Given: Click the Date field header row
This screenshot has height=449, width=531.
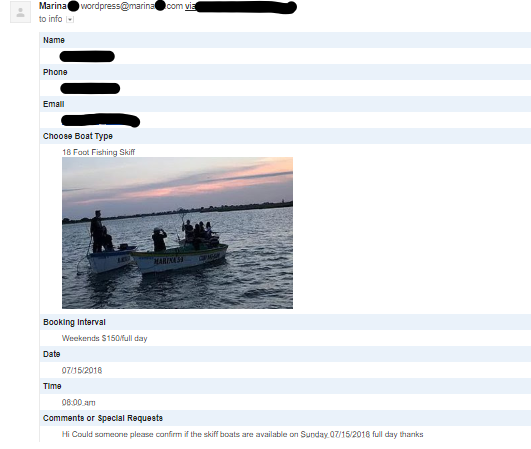Looking at the screenshot, I should tap(285, 354).
